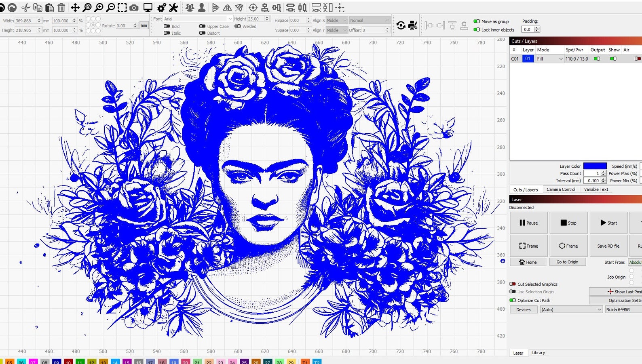The width and height of the screenshot is (642, 364).
Task: Toggle Italic font switch
Action: [167, 33]
